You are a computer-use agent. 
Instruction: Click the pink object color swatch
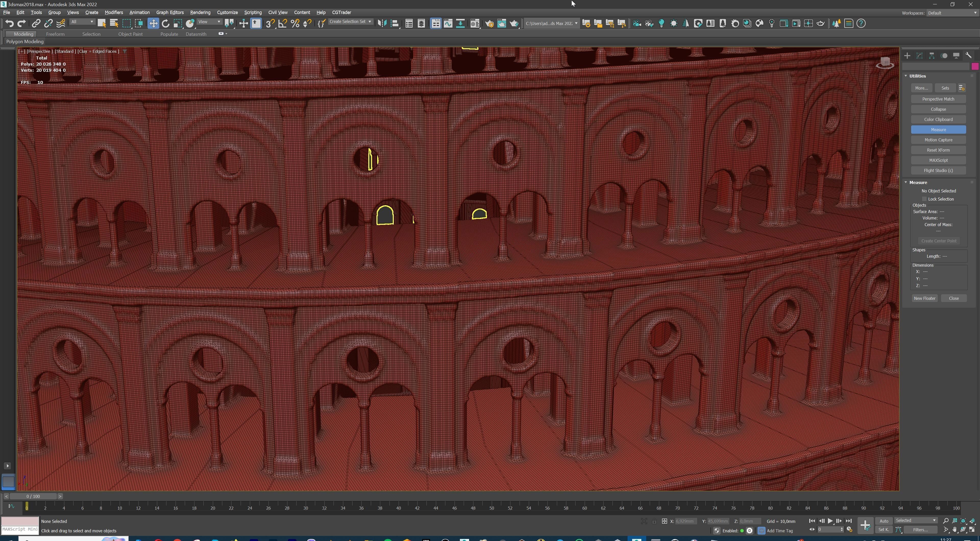(975, 67)
